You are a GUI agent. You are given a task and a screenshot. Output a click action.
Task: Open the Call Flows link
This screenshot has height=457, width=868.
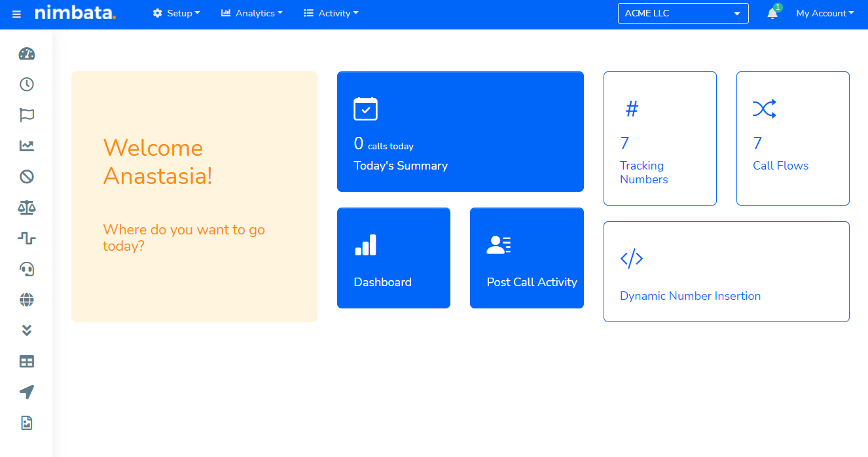tap(780, 166)
